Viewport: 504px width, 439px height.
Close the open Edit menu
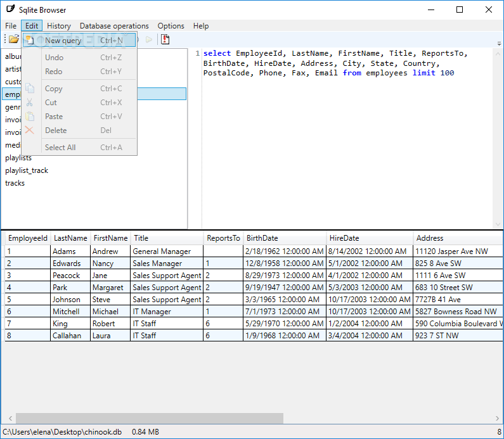click(32, 26)
